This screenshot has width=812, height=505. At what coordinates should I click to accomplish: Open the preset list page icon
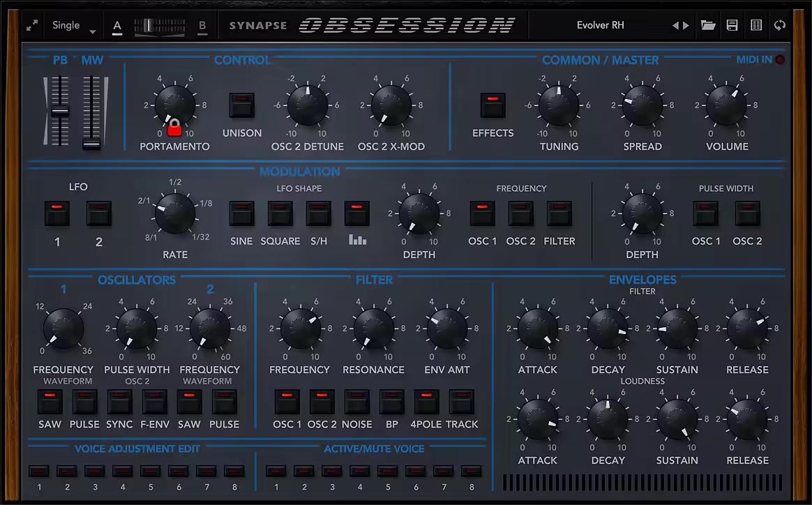coord(755,26)
